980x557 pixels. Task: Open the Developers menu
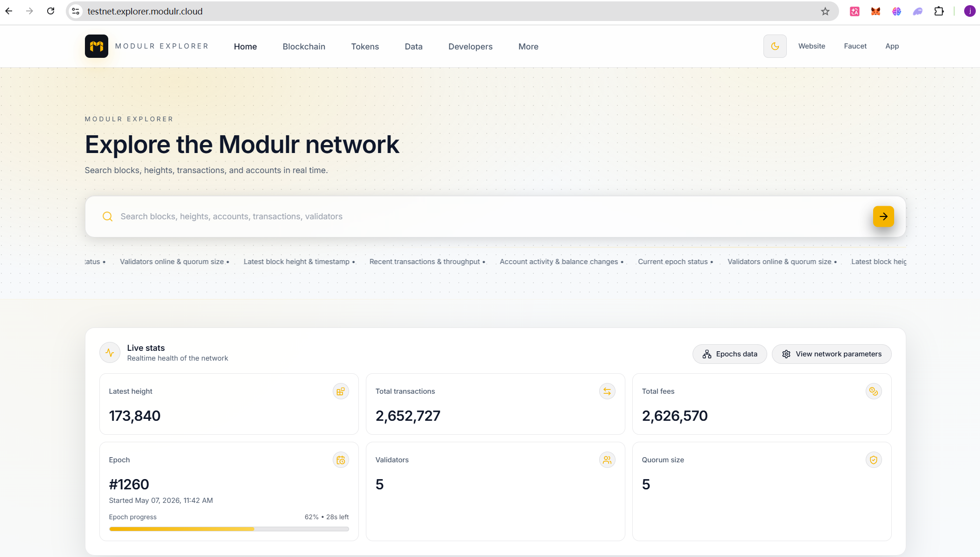pos(470,47)
